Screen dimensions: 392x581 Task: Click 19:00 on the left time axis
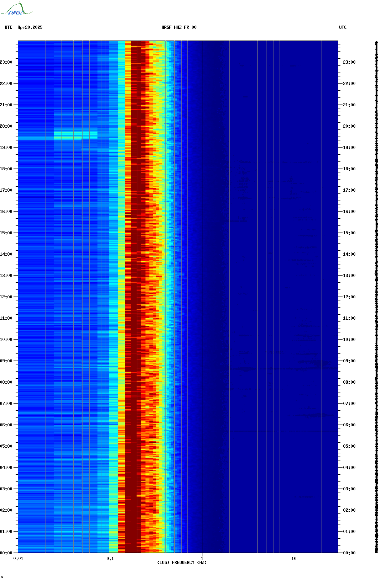(x=6, y=148)
